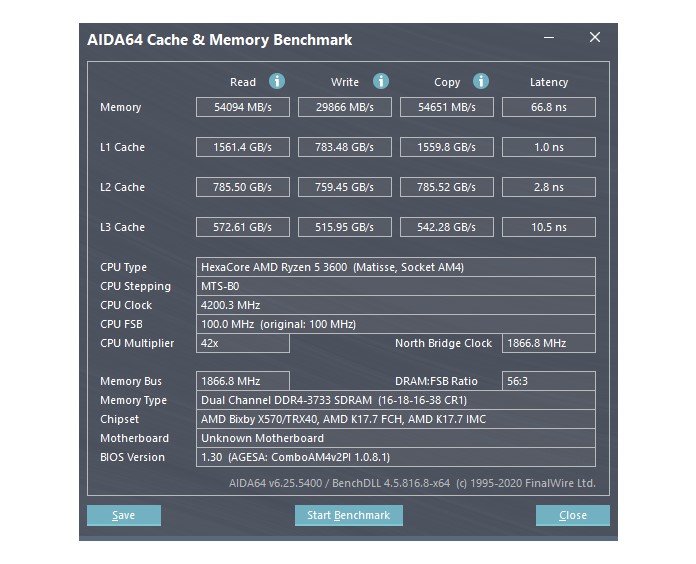
Task: Click the info icon next to Read
Action: (277, 81)
